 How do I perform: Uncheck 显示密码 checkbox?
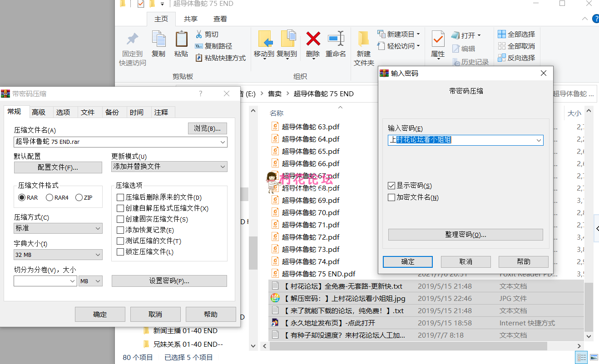click(x=391, y=186)
